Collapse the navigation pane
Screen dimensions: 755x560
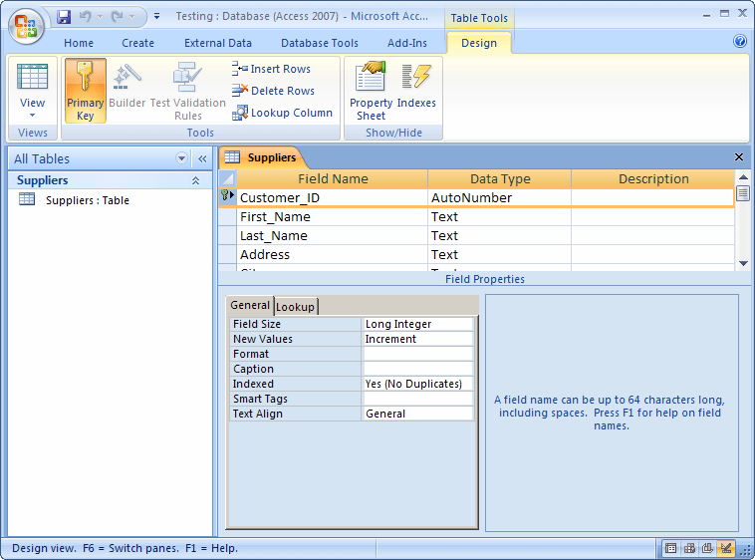coord(202,158)
